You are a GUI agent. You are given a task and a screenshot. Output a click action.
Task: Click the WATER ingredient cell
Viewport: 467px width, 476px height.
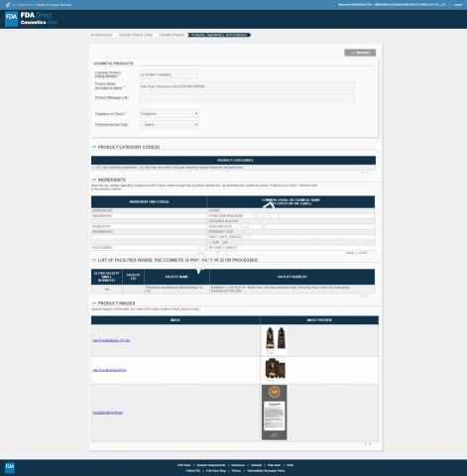point(291,210)
